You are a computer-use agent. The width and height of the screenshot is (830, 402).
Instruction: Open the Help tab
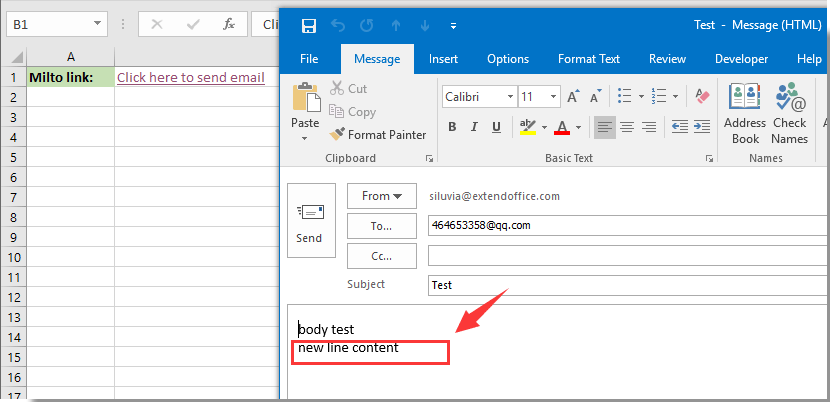click(x=809, y=59)
